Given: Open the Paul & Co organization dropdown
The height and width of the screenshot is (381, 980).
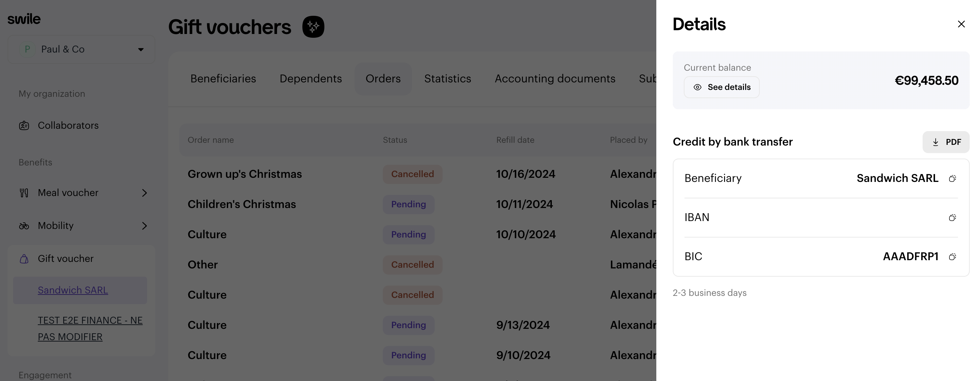Looking at the screenshot, I should [81, 49].
